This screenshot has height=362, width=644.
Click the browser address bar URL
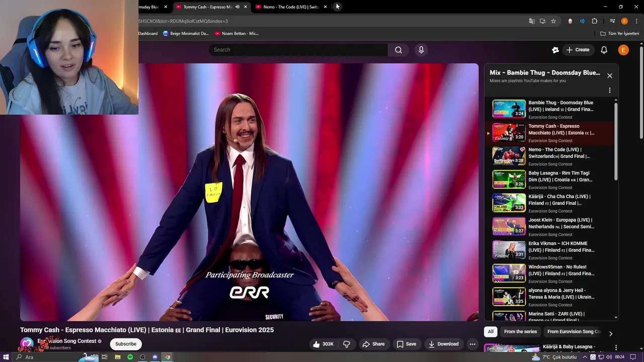coord(183,21)
